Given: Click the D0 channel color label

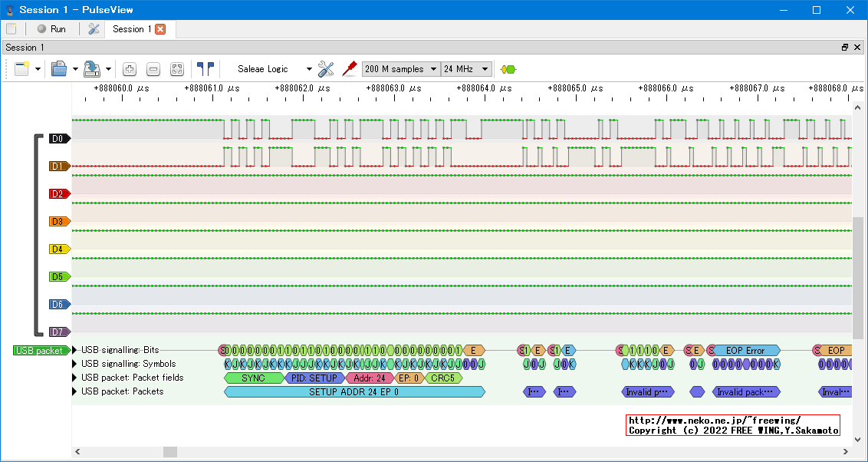Looking at the screenshot, I should (x=58, y=139).
